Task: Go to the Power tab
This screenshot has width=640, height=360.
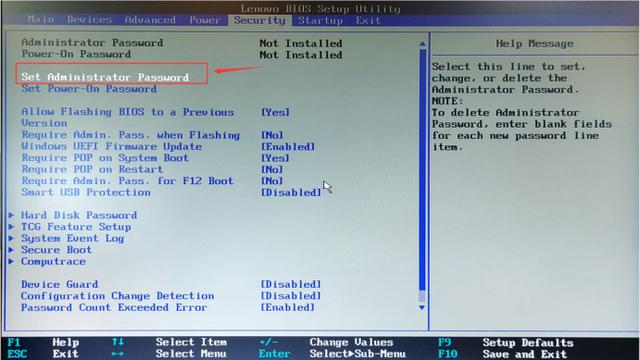Action: click(204, 20)
